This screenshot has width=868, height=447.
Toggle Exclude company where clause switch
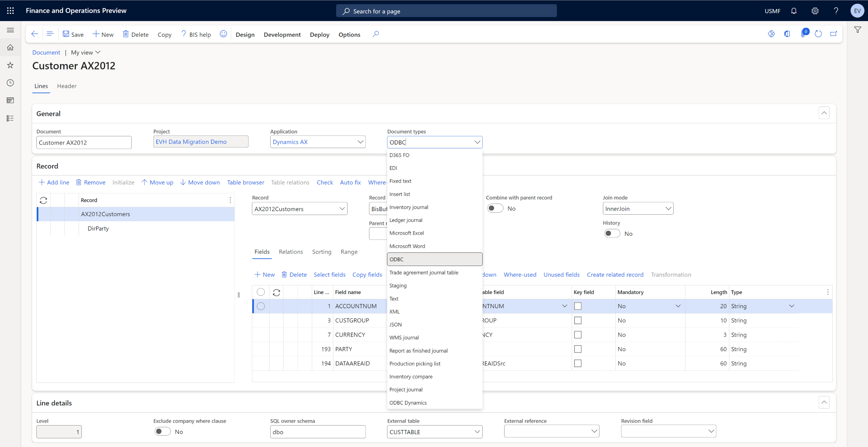(162, 431)
